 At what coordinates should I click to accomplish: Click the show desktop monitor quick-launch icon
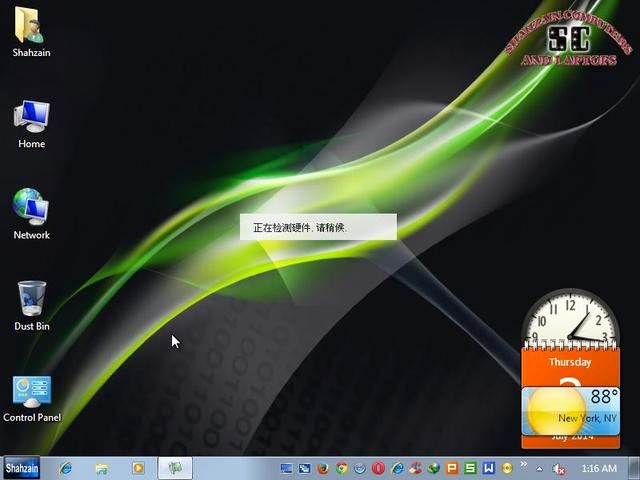coord(286,468)
